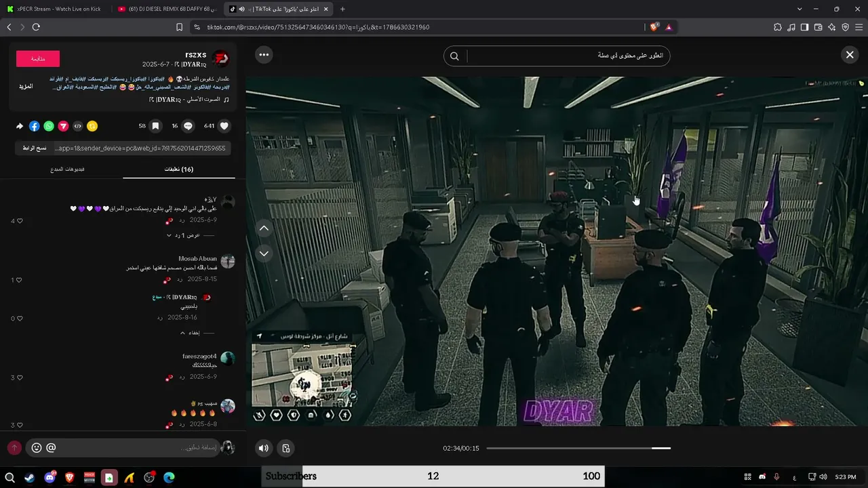The width and height of the screenshot is (868, 488).
Task: Open the system tray volume icon
Action: coord(823,477)
